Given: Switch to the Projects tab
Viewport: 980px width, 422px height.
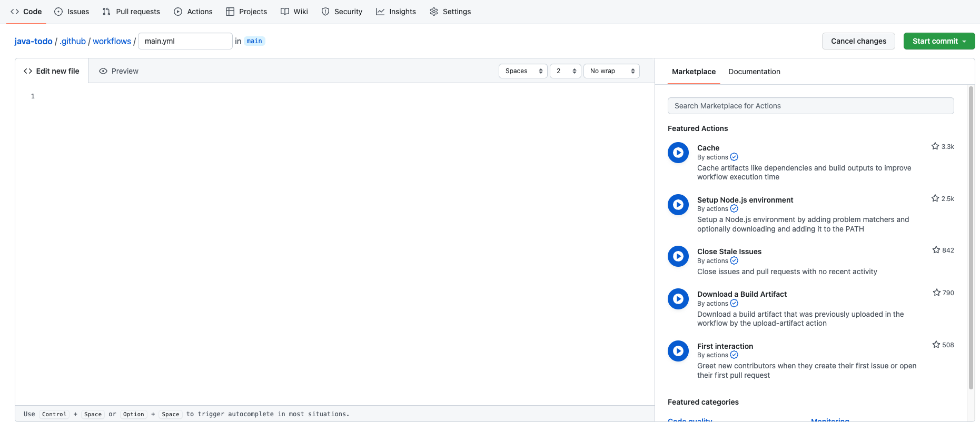Looking at the screenshot, I should tap(246, 12).
